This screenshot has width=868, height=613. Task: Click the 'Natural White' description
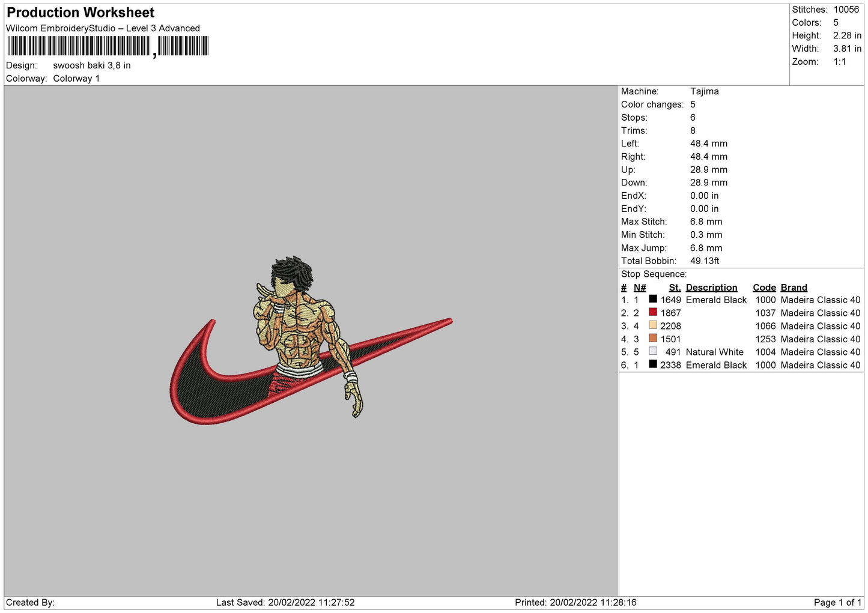pyautogui.click(x=715, y=352)
